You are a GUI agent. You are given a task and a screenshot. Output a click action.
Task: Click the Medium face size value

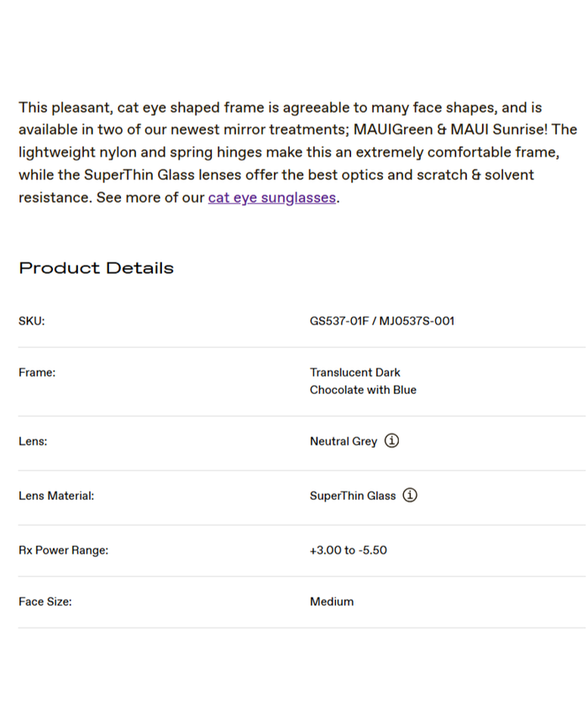coord(332,601)
